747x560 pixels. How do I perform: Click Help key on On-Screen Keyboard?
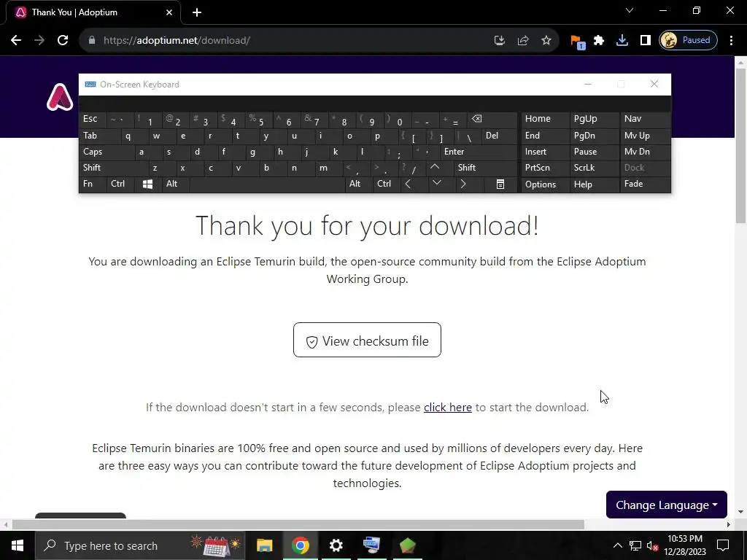tap(594, 184)
